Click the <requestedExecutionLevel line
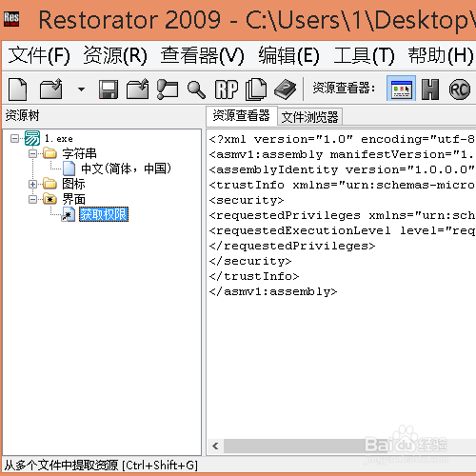 coord(342,230)
